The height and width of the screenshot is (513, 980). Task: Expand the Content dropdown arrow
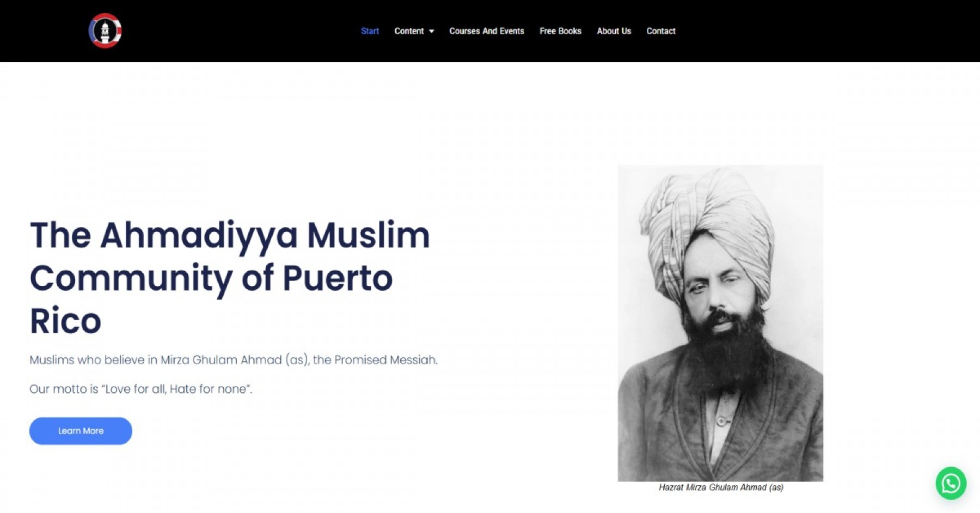432,32
